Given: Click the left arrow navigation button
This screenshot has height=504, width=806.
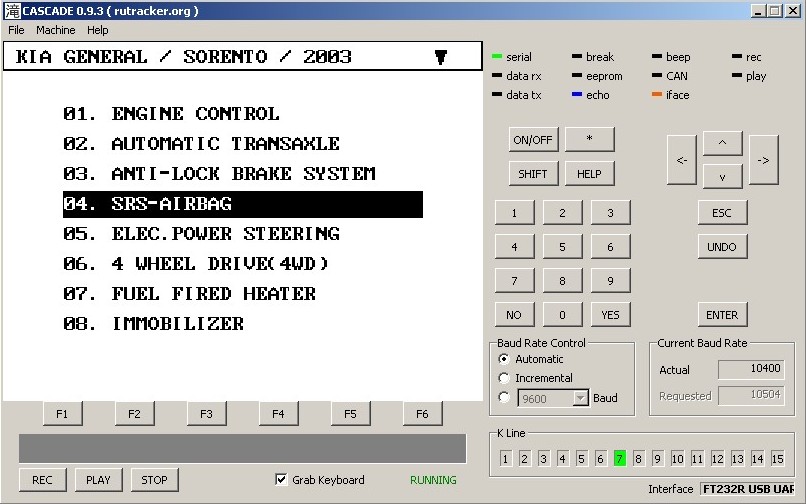Looking at the screenshot, I should click(682, 160).
